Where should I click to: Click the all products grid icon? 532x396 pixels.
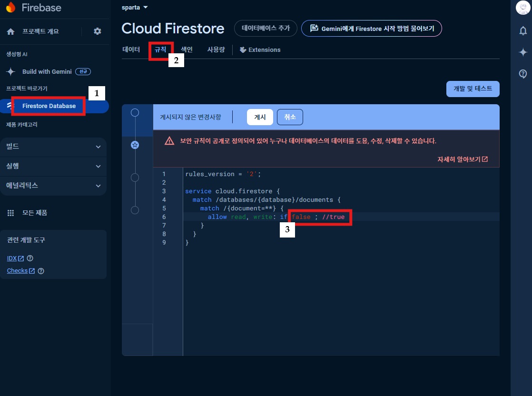(x=10, y=213)
